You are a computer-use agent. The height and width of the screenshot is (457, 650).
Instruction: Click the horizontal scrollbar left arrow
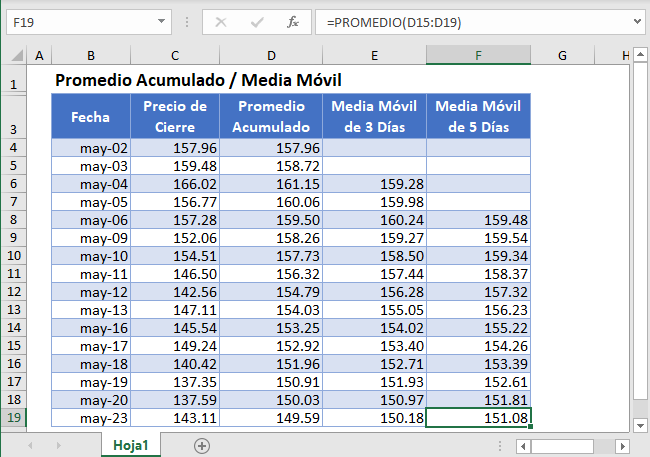(x=523, y=446)
